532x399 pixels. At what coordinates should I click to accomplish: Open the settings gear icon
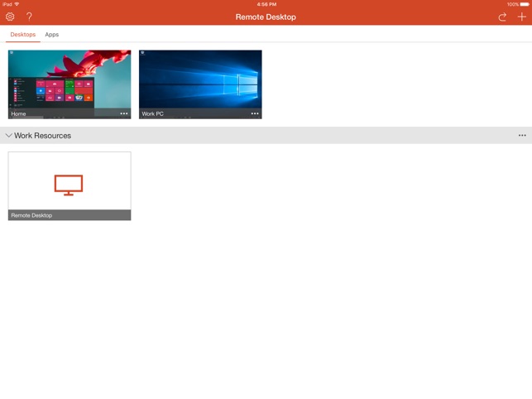(10, 17)
